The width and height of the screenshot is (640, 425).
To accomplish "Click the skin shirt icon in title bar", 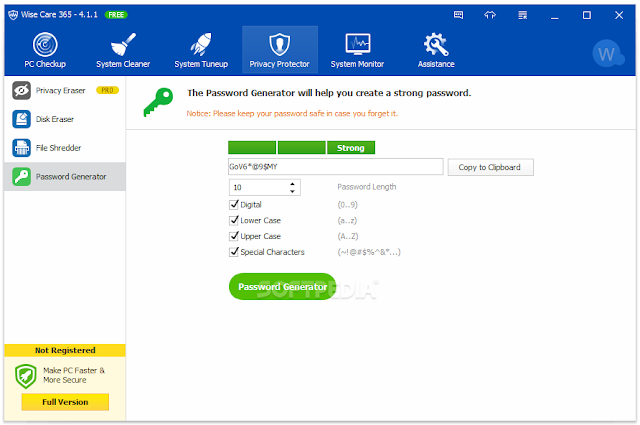I will (x=490, y=15).
